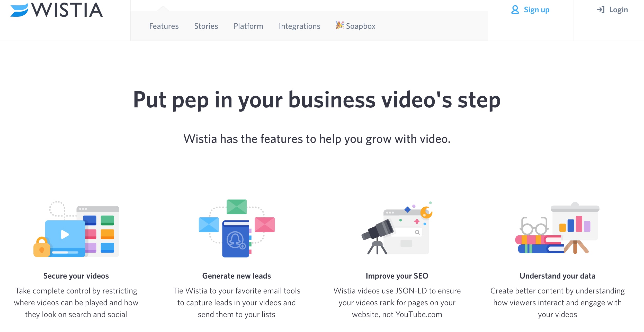Click the Login link

coord(619,10)
